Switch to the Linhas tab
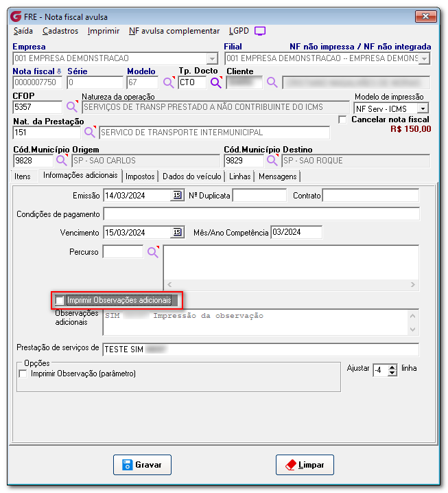 coord(239,176)
